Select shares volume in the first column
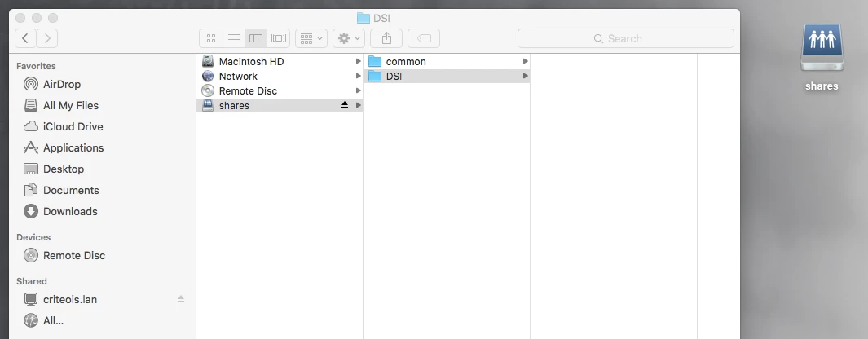This screenshot has width=868, height=339. pos(280,105)
